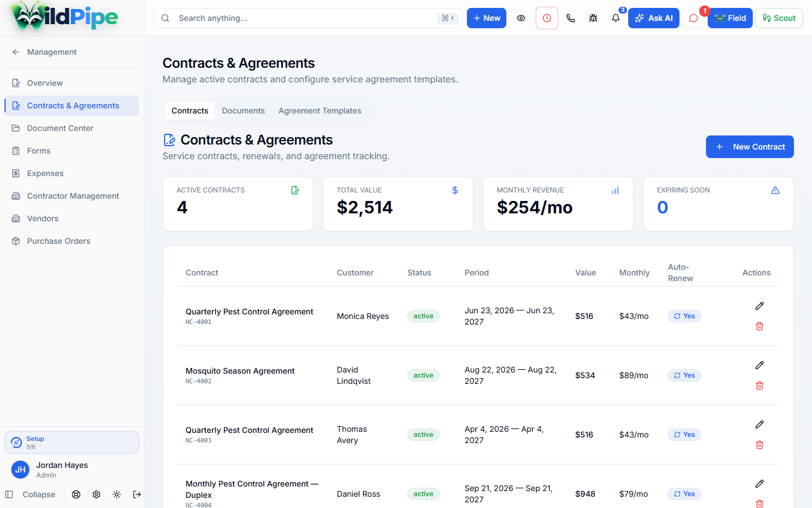Open the bug report icon

(x=593, y=18)
